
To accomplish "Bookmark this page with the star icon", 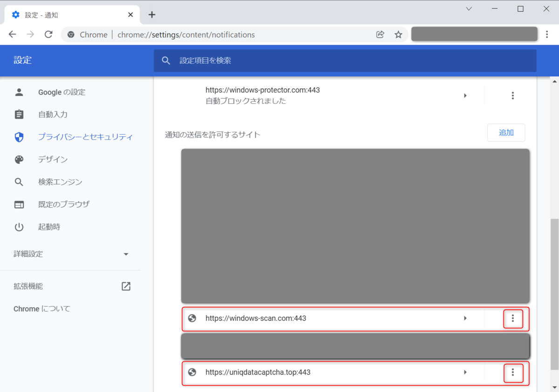I will 398,34.
